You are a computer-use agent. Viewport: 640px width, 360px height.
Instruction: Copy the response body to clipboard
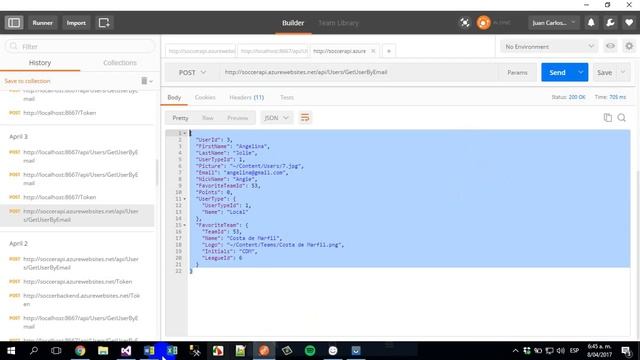608,118
